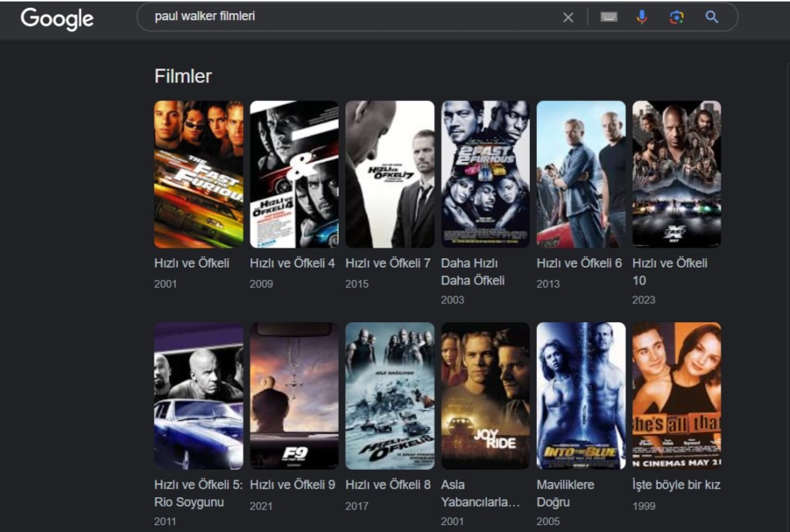Click the year 2009 under Hızlı ve Öfkeli 4
Image resolution: width=790 pixels, height=532 pixels.
[x=262, y=284]
